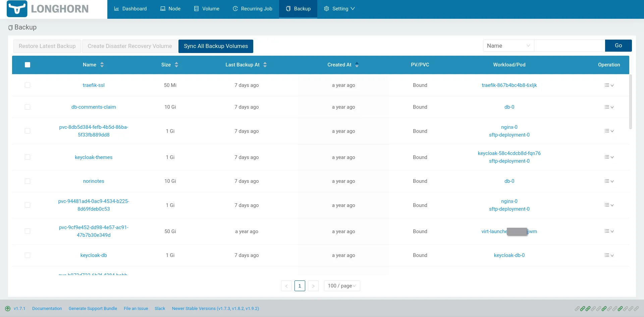The image size is (644, 317).
Task: Sort by Size column arrows
Action: [x=176, y=65]
